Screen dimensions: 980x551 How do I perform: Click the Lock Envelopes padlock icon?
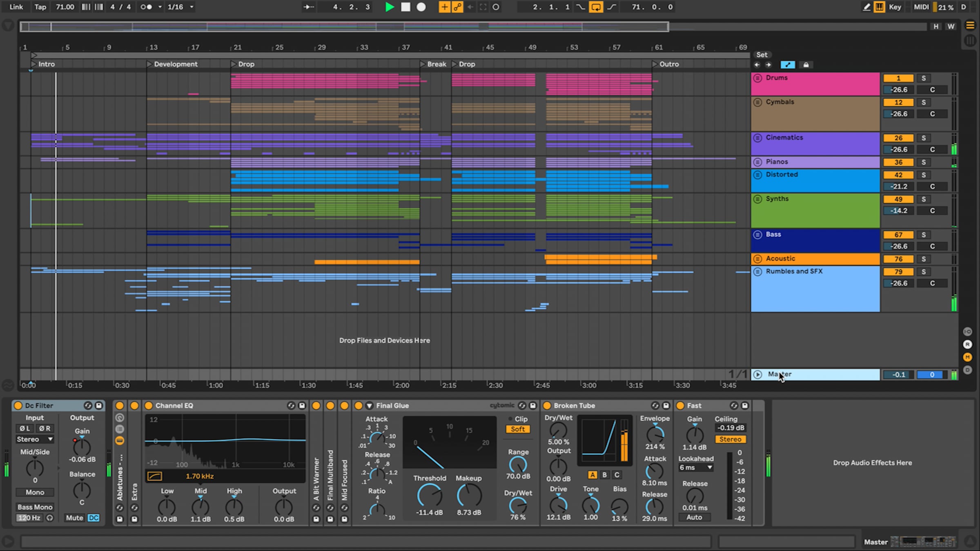[x=806, y=65]
